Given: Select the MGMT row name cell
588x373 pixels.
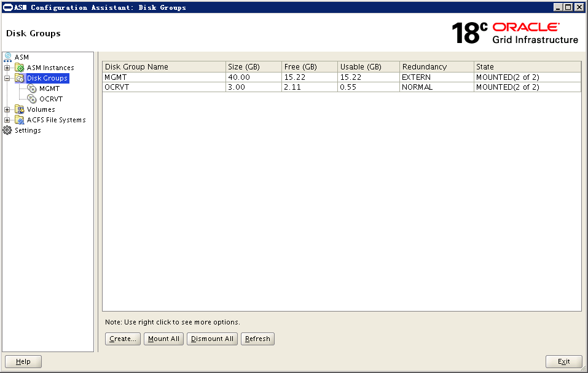Looking at the screenshot, I should (164, 77).
